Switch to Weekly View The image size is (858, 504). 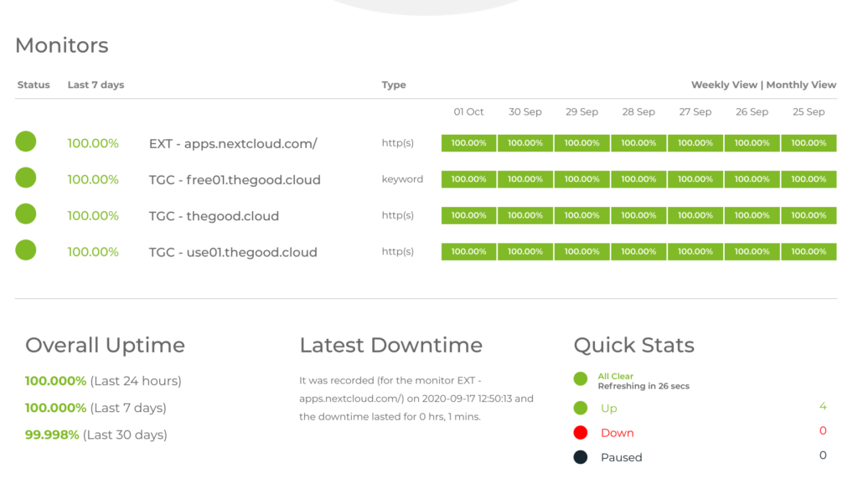pyautogui.click(x=724, y=85)
